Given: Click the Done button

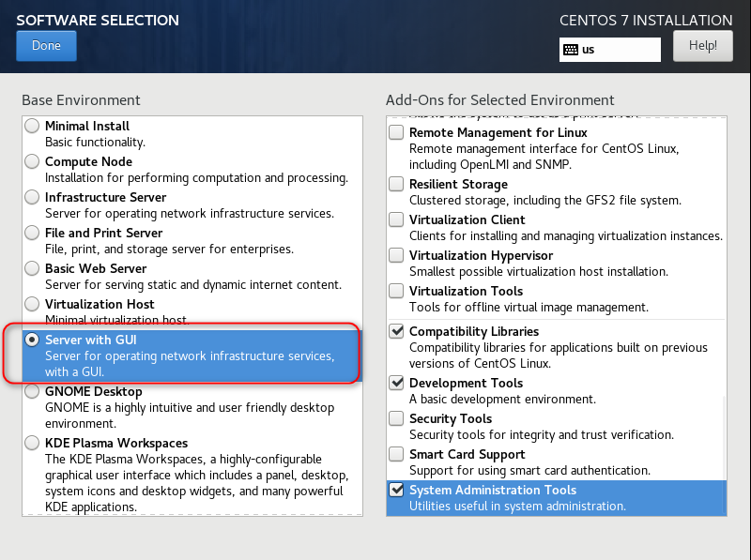Looking at the screenshot, I should (46, 46).
